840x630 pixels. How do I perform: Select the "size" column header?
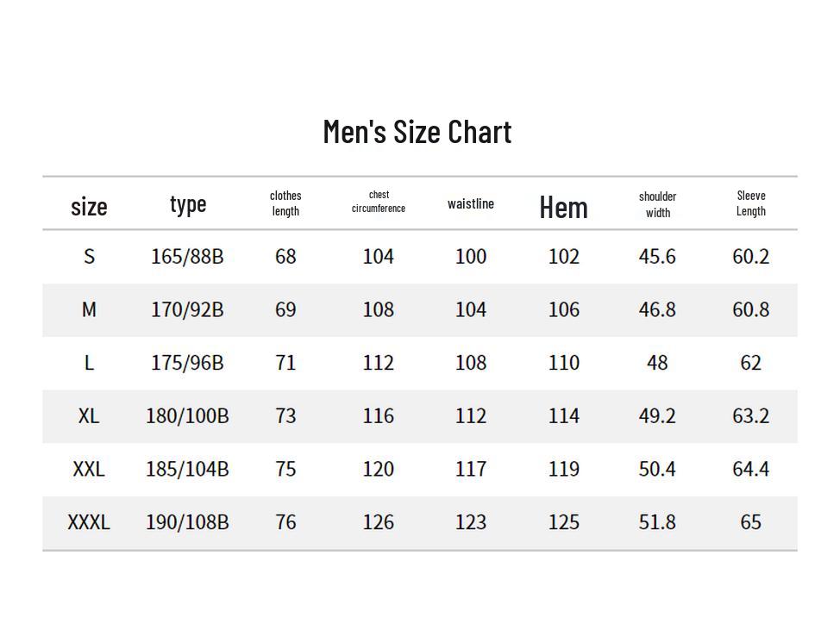point(89,206)
